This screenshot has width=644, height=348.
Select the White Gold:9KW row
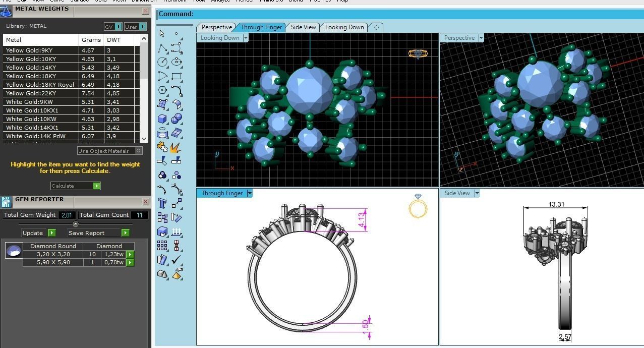pyautogui.click(x=71, y=102)
